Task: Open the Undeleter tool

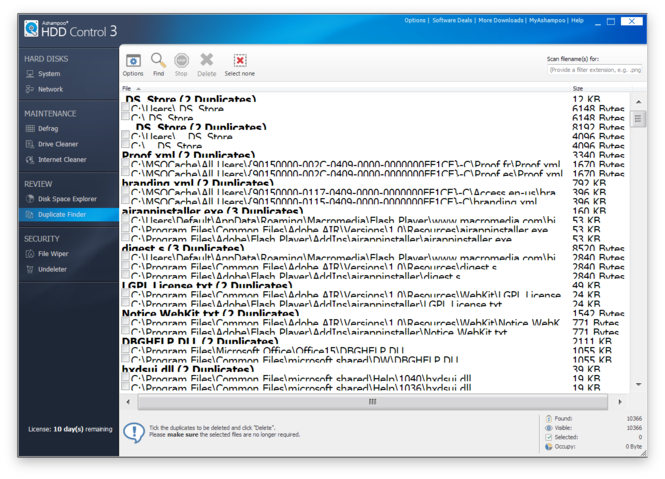Action: coord(52,269)
